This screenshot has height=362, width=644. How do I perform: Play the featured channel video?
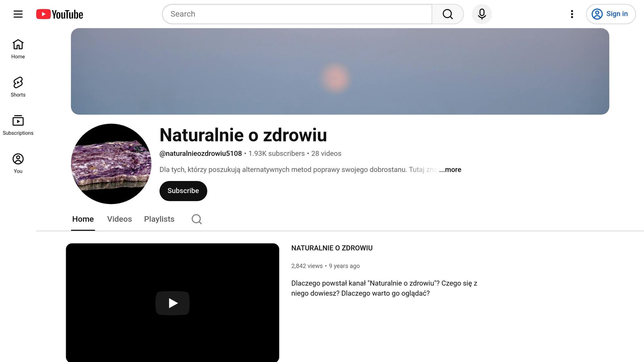[172, 303]
